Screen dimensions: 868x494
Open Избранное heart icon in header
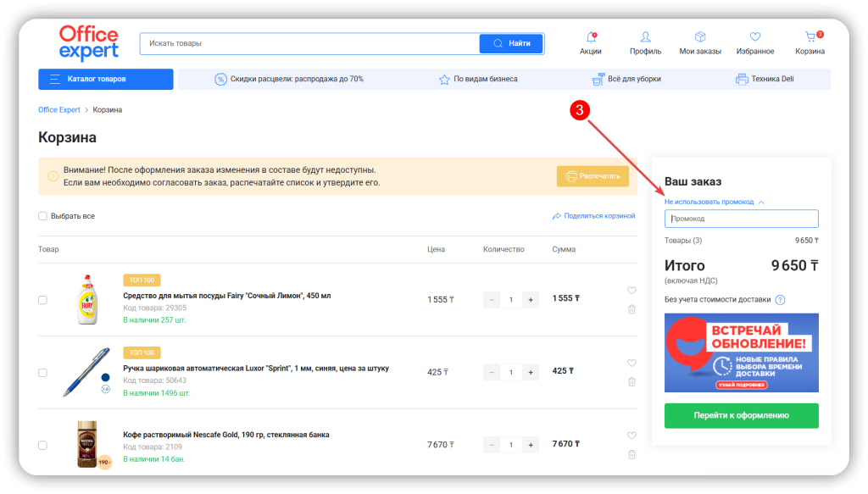755,37
